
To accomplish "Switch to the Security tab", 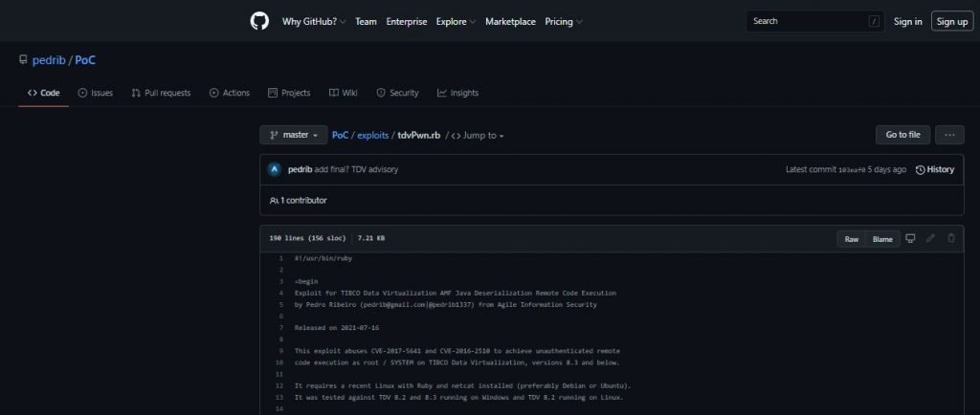I will pos(397,93).
